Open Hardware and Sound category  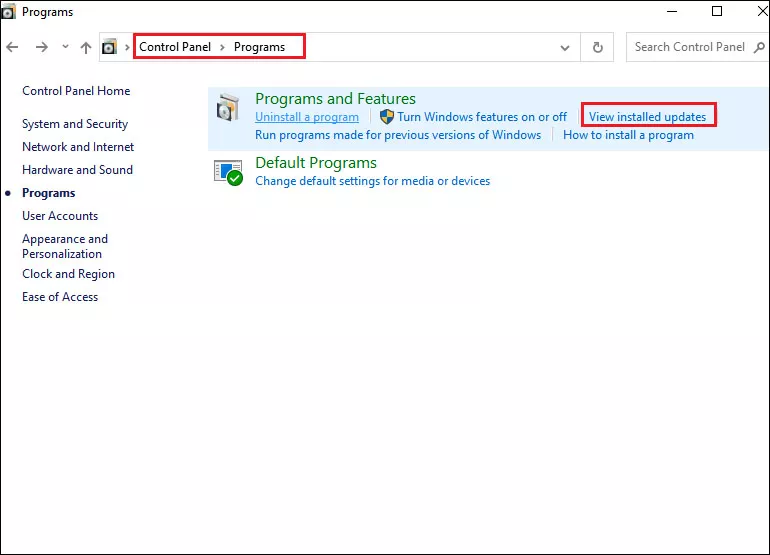coord(78,170)
